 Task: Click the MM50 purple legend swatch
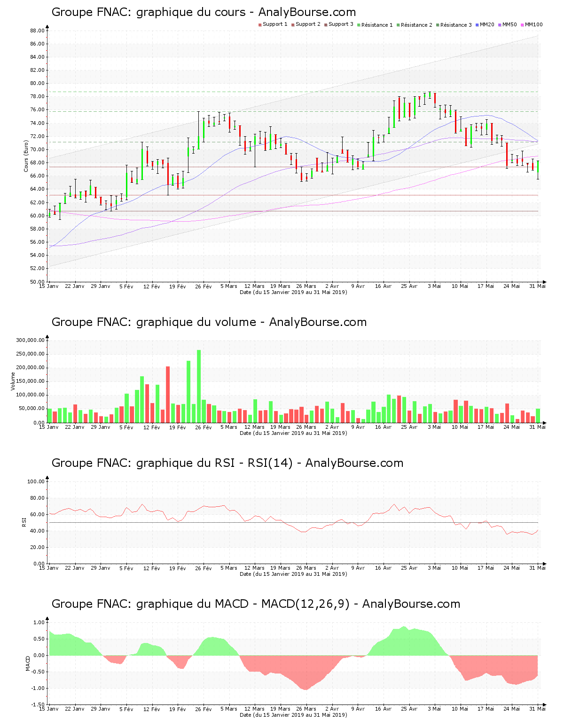[x=500, y=24]
